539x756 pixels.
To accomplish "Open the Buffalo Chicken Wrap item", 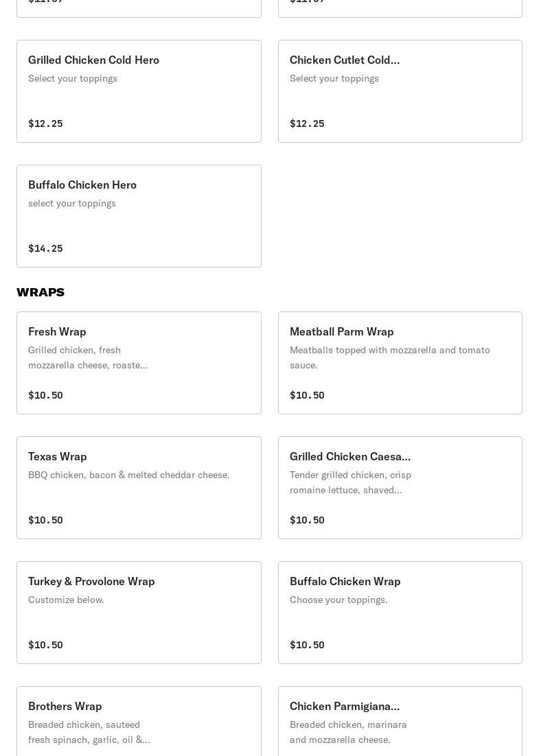I will click(x=400, y=613).
